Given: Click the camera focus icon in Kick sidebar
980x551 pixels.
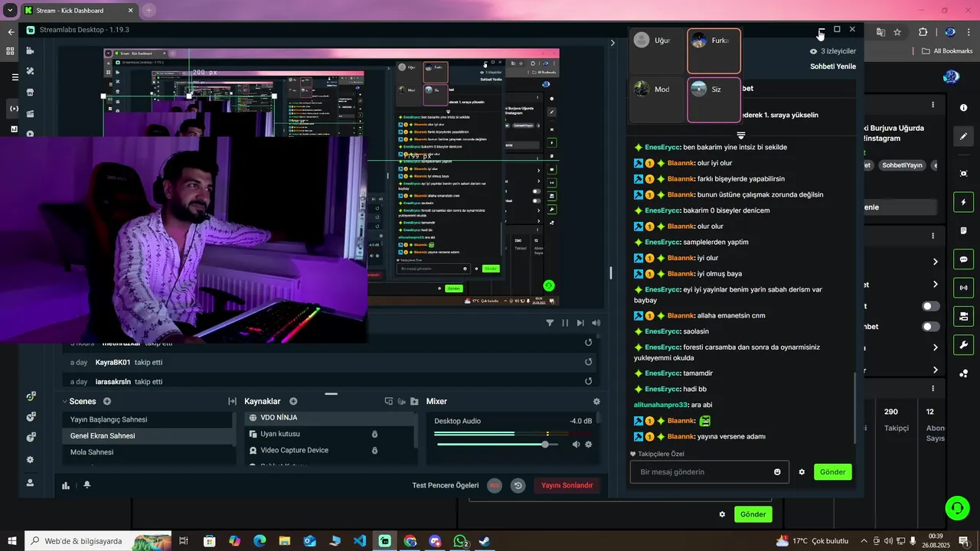Looking at the screenshot, I should pyautogui.click(x=964, y=174).
